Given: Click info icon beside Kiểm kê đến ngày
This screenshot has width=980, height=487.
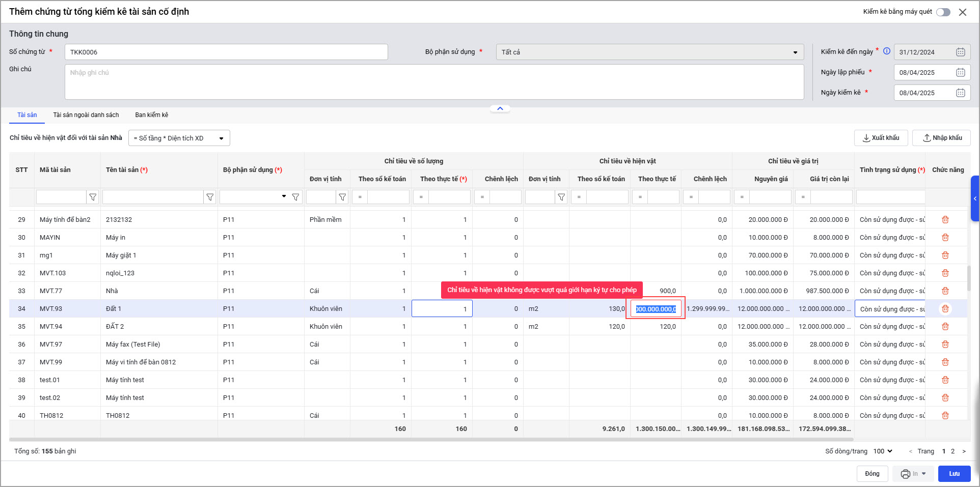Looking at the screenshot, I should (x=887, y=51).
